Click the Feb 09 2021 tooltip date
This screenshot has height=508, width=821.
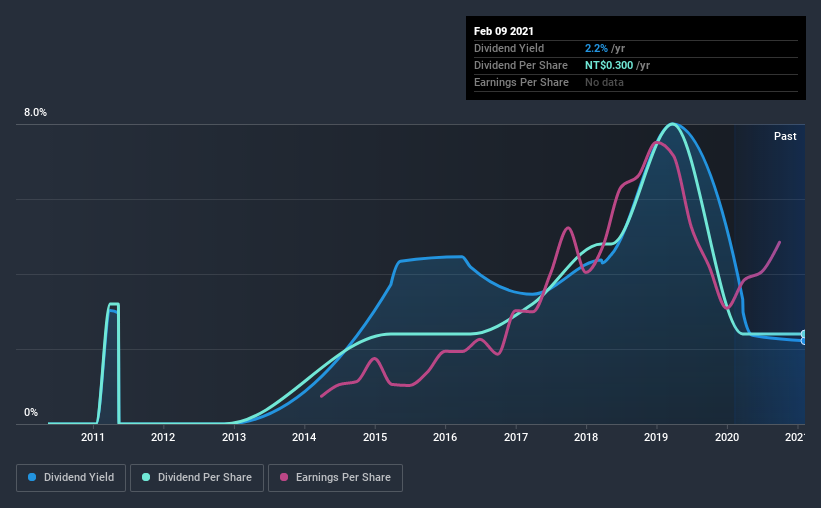[504, 31]
